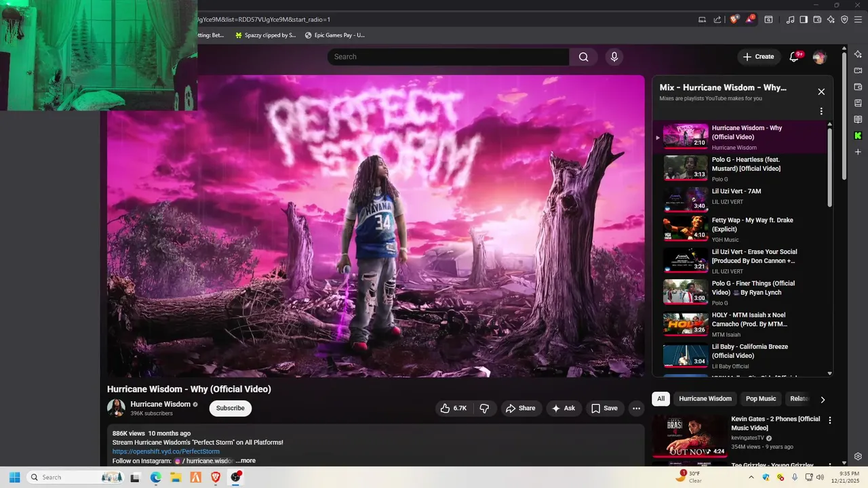868x488 pixels.
Task: Open File Explorer from taskbar
Action: coord(175,477)
